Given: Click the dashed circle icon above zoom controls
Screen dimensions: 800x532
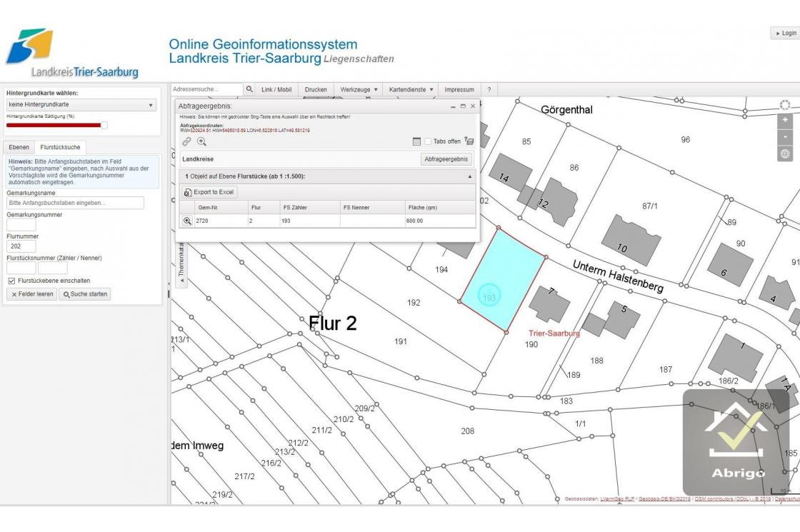Looking at the screenshot, I should pyautogui.click(x=785, y=105).
